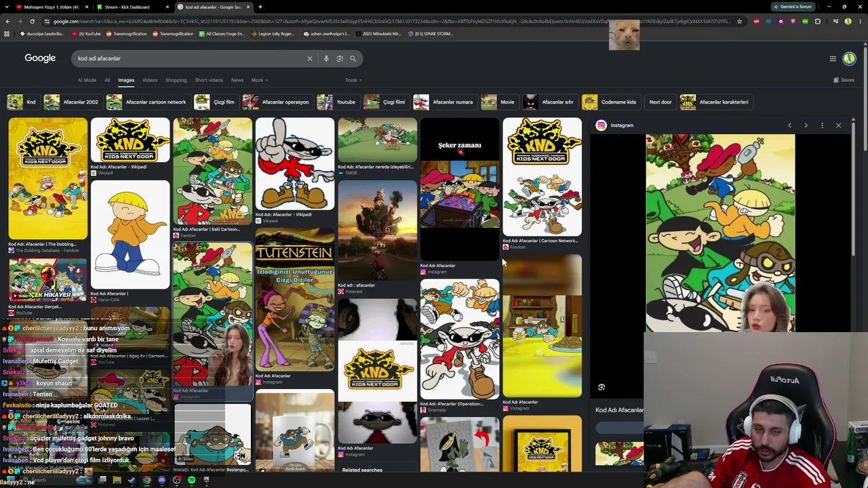Filter images by the Movie chip
The width and height of the screenshot is (868, 488).
tap(498, 102)
